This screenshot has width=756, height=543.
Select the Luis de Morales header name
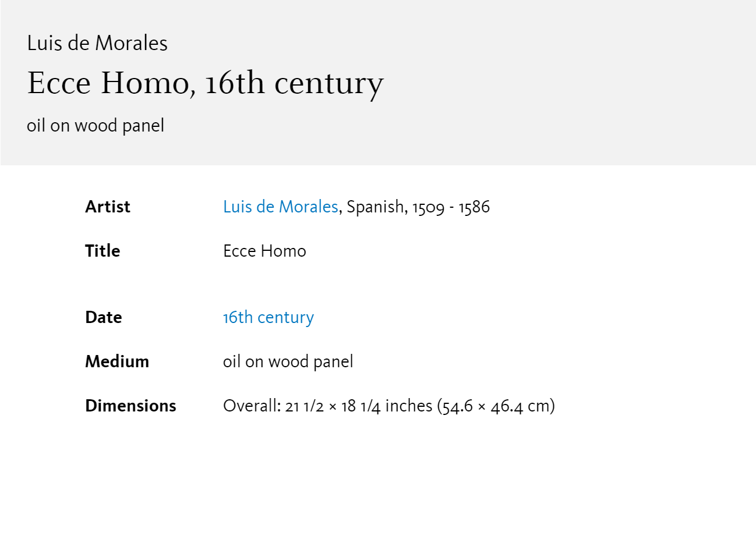pos(97,43)
